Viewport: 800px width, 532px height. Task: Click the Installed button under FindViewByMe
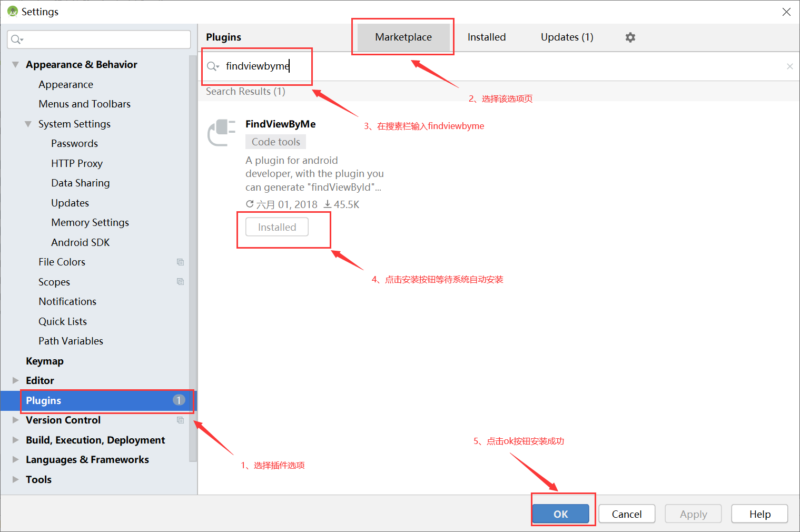277,227
